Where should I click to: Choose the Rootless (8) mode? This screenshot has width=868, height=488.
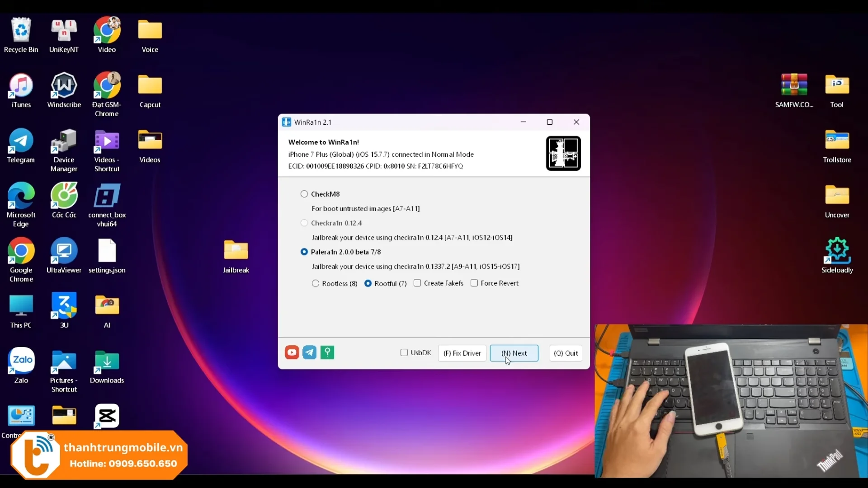(316, 283)
